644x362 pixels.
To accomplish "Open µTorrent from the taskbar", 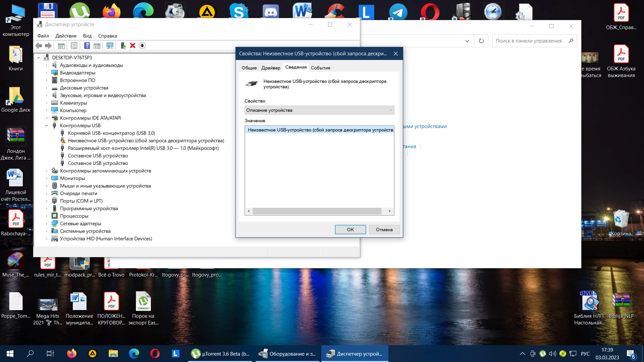I will pos(220,354).
